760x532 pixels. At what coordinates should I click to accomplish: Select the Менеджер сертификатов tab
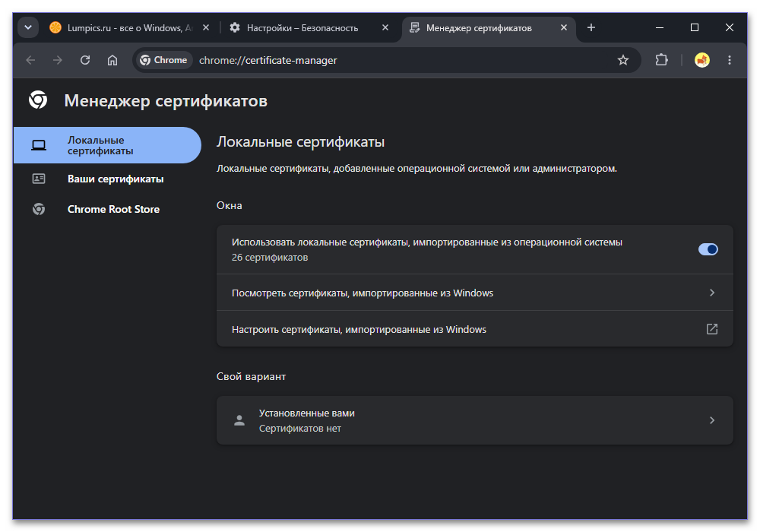(488, 28)
